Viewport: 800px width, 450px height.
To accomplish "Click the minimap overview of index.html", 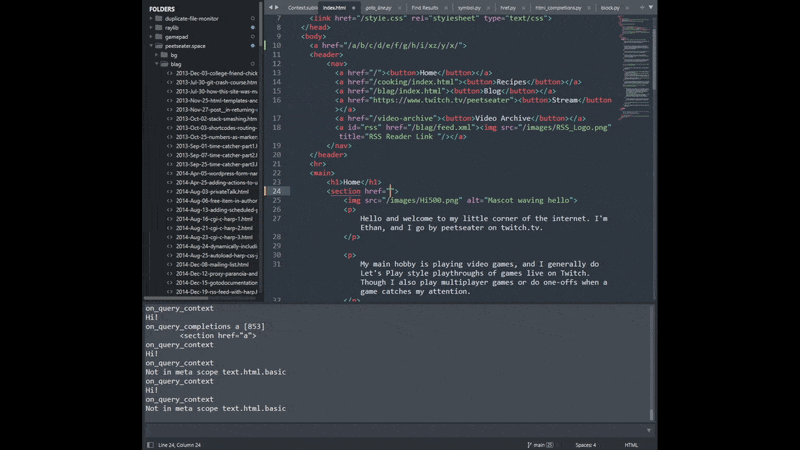I will point(635,66).
